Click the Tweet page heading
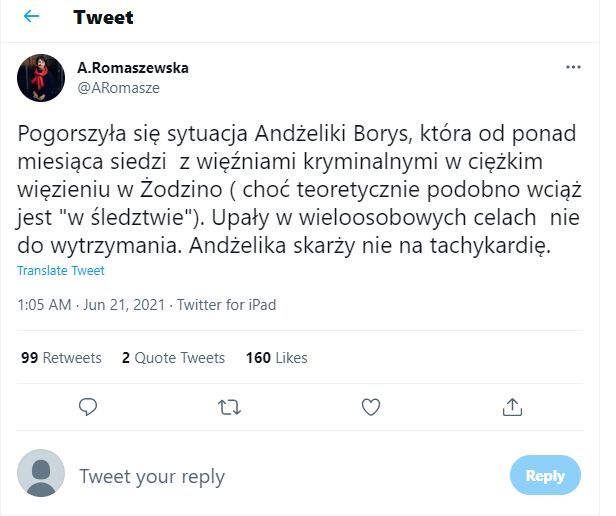Image resolution: width=616 pixels, height=516 pixels. pos(103,17)
